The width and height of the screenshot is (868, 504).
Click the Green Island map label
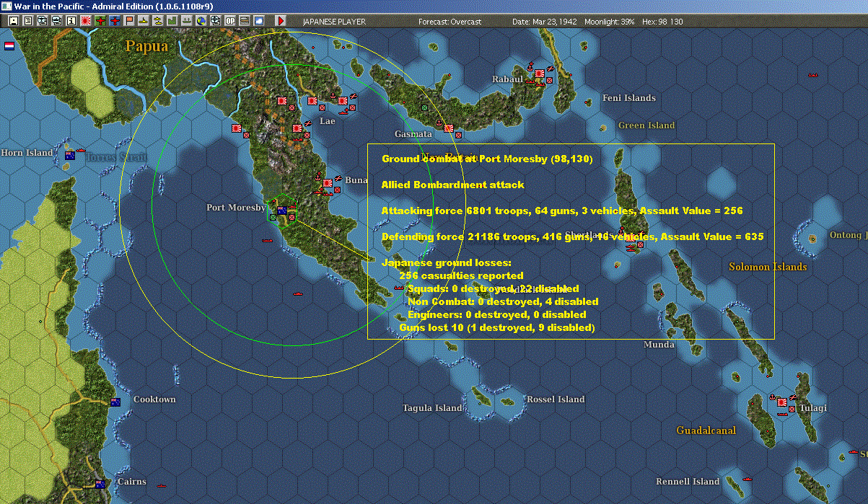[646, 125]
